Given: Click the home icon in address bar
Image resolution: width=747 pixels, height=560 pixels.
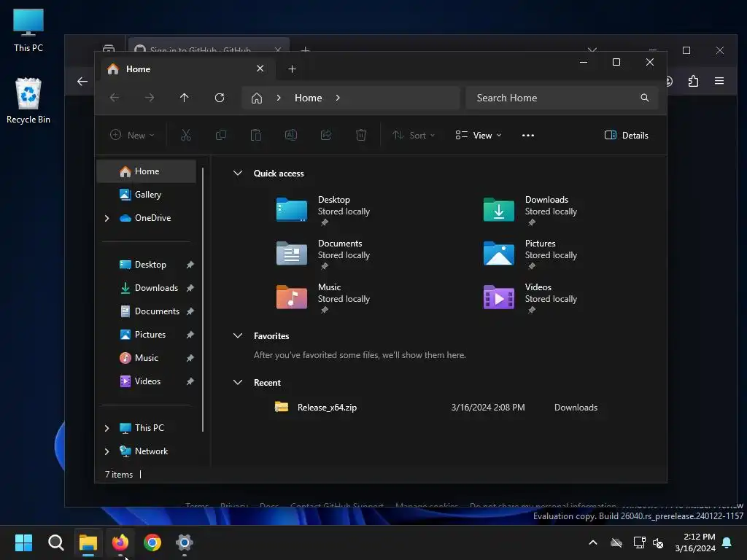Looking at the screenshot, I should coord(257,98).
